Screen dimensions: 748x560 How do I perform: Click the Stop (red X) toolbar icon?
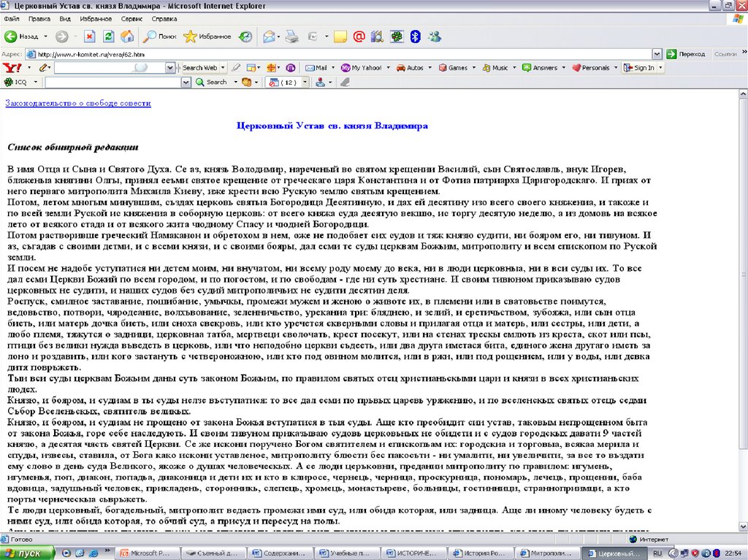[x=89, y=36]
